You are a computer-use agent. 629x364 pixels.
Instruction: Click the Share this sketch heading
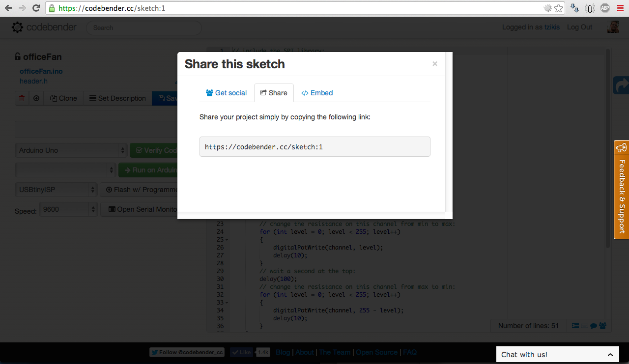coord(234,64)
